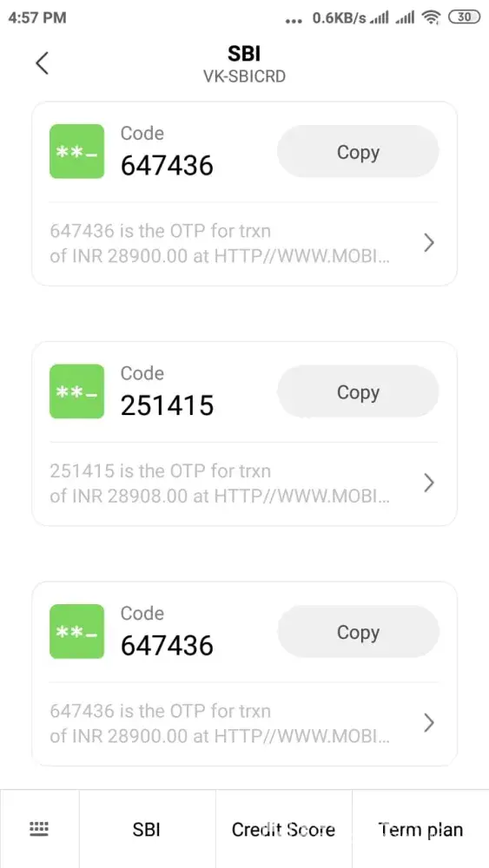The height and width of the screenshot is (868, 489).
Task: Copy the bottom 647436 code
Action: 358,632
